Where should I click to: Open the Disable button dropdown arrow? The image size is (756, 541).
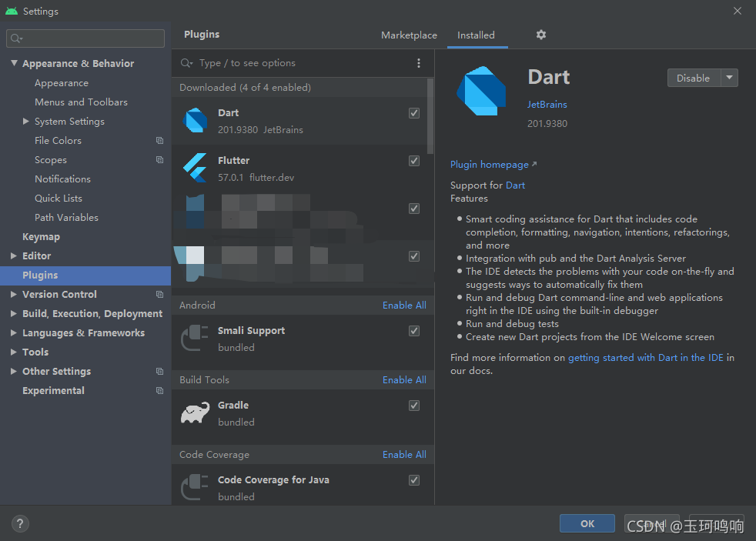coord(730,78)
